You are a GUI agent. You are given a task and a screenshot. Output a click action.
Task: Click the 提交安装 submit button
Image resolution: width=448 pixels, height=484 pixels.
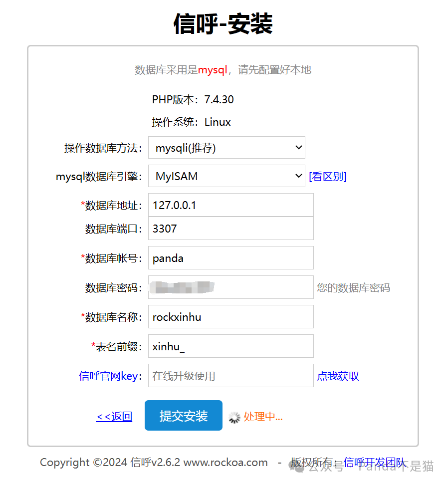click(x=184, y=416)
